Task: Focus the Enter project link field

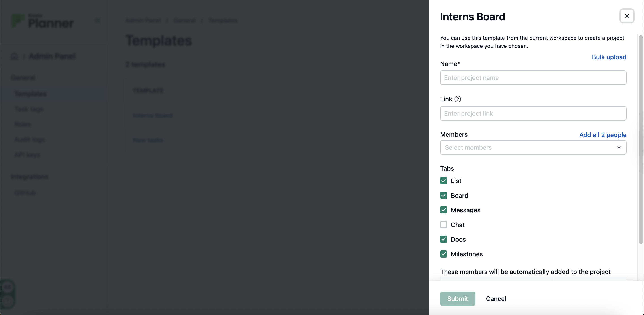Action: click(x=533, y=113)
